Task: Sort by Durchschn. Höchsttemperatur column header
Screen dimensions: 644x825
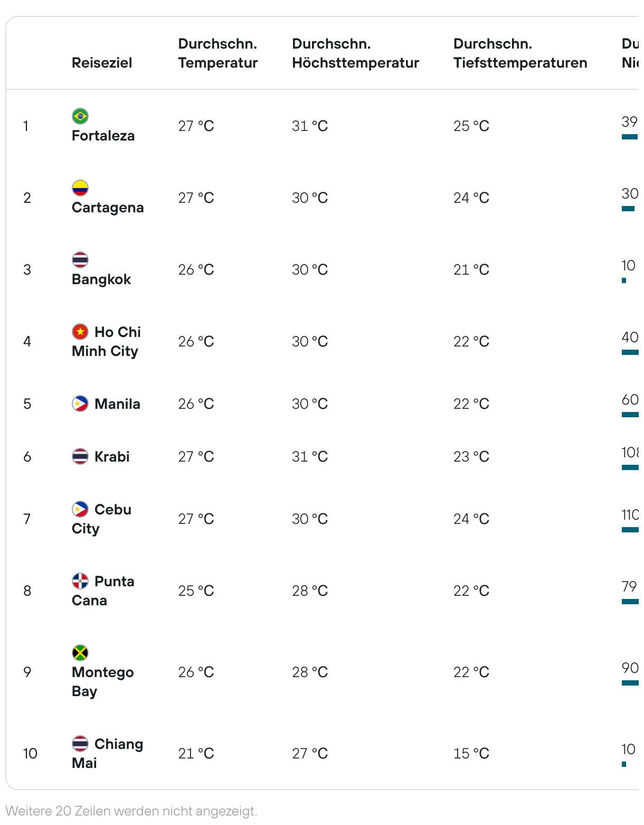Action: point(355,53)
